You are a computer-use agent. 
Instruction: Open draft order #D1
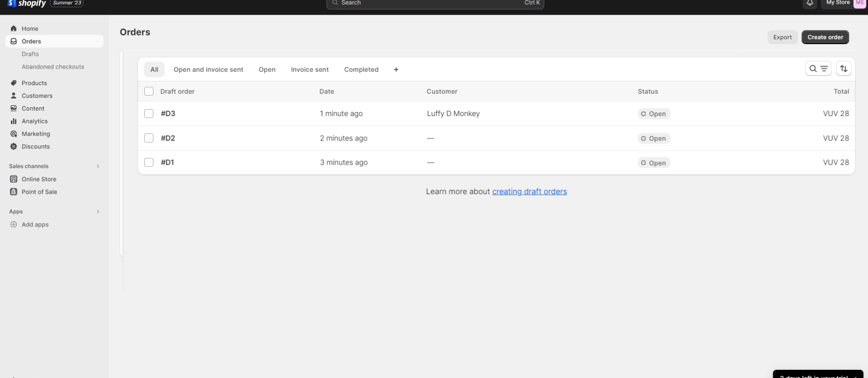pos(167,162)
